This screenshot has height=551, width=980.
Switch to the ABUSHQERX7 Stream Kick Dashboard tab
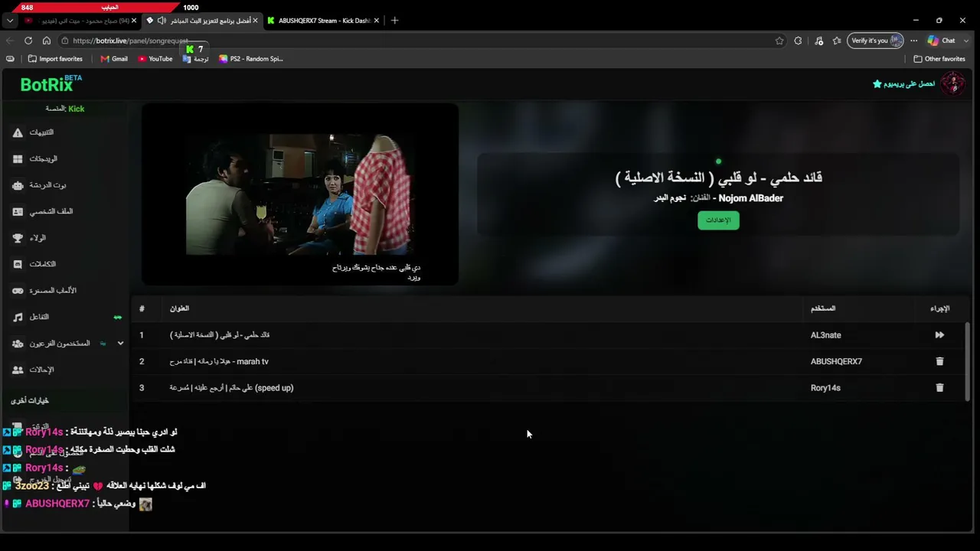click(x=325, y=21)
